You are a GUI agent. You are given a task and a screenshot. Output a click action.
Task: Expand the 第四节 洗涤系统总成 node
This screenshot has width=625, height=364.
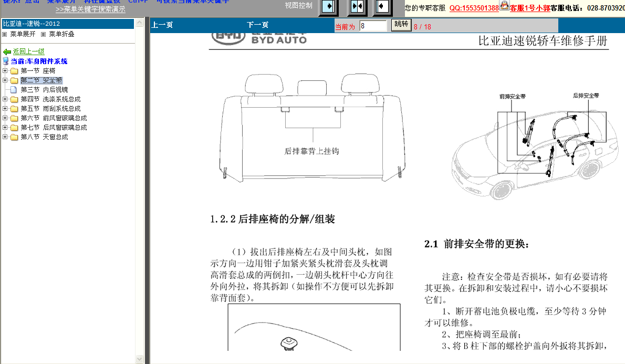point(5,99)
